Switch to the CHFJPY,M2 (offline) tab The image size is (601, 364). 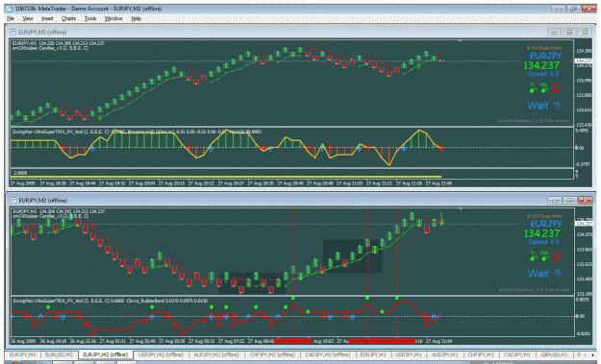click(272, 355)
